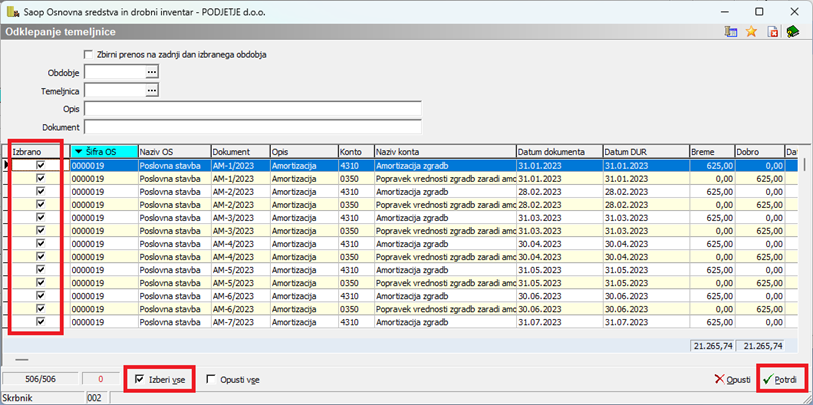This screenshot has height=405, width=813.
Task: Click Konto 0350 cell in AM-1/2023 row
Action: coord(356,178)
